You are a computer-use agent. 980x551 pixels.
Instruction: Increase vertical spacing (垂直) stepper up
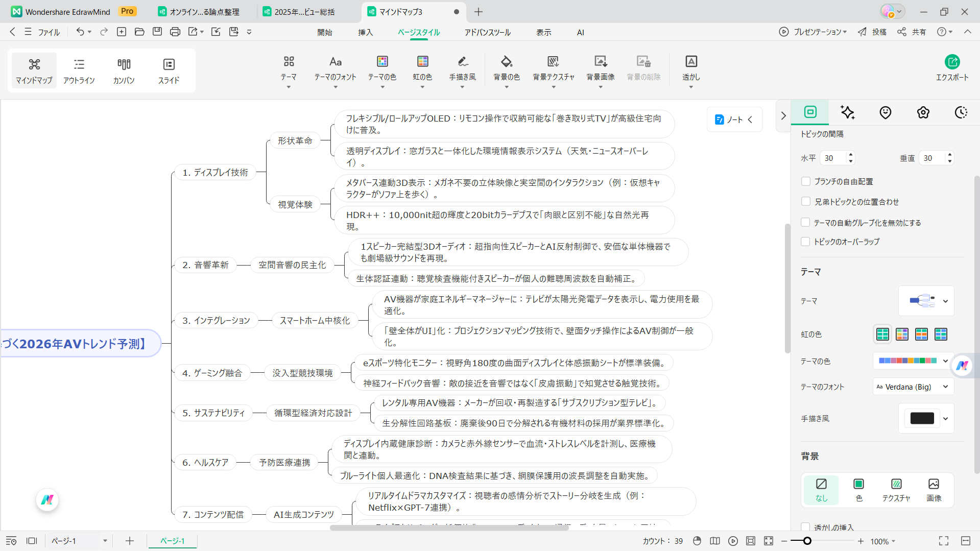pos(949,155)
